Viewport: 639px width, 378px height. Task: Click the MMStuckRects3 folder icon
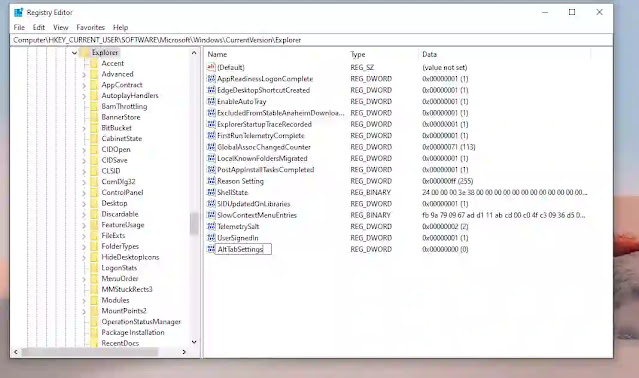pos(94,290)
